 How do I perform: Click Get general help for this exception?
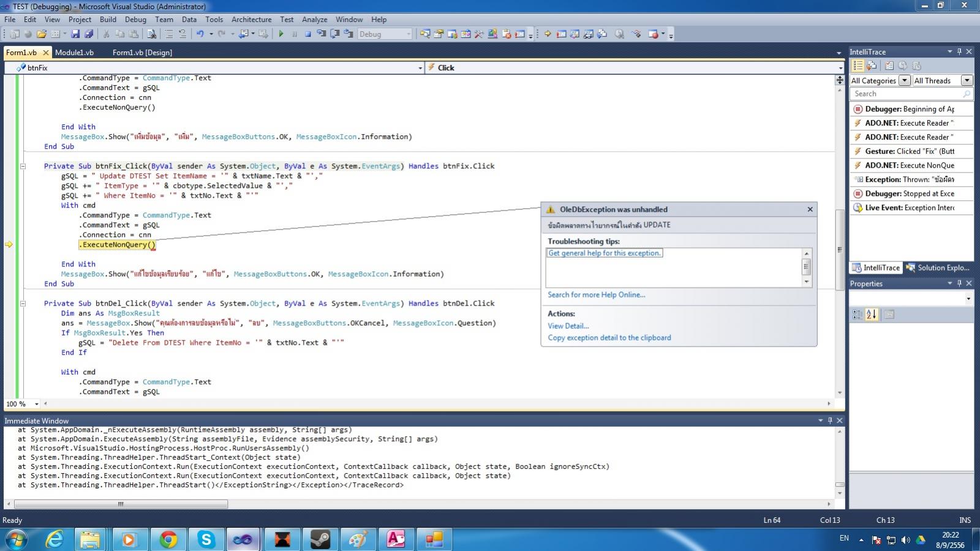pos(604,253)
